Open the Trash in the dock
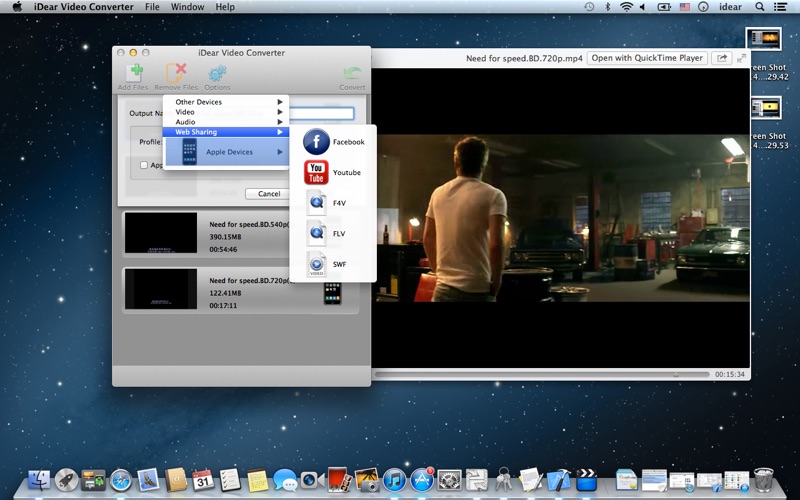Screen dimensions: 800x500 (763, 480)
